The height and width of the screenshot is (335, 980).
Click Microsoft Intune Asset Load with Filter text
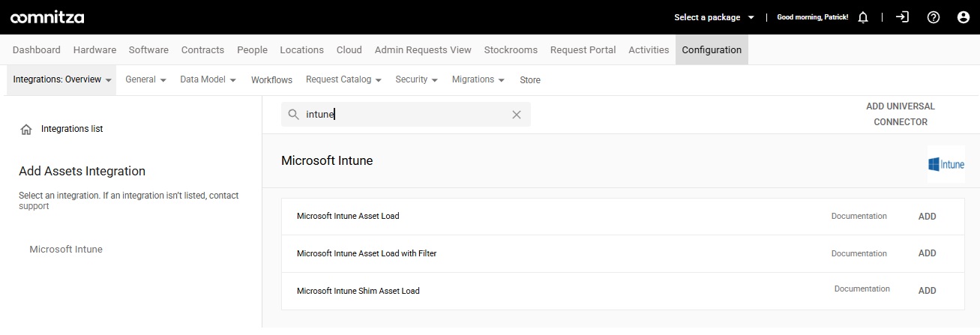pyautogui.click(x=367, y=253)
